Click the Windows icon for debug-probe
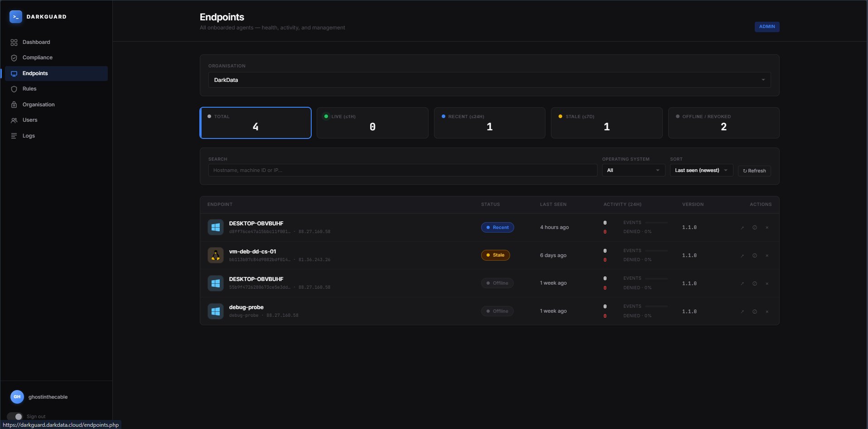Viewport: 868px width, 429px height. pos(216,311)
